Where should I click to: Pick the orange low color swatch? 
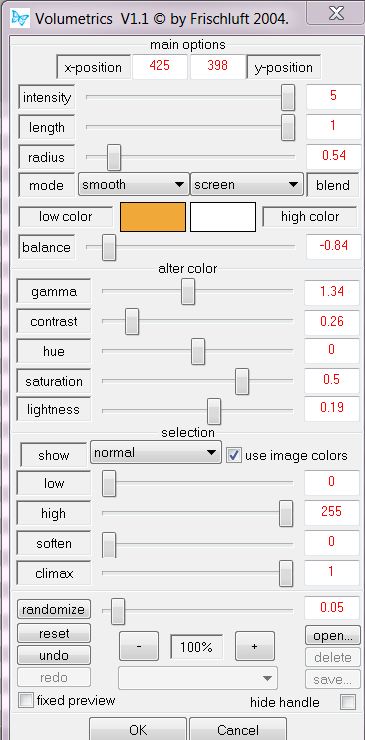click(153, 217)
